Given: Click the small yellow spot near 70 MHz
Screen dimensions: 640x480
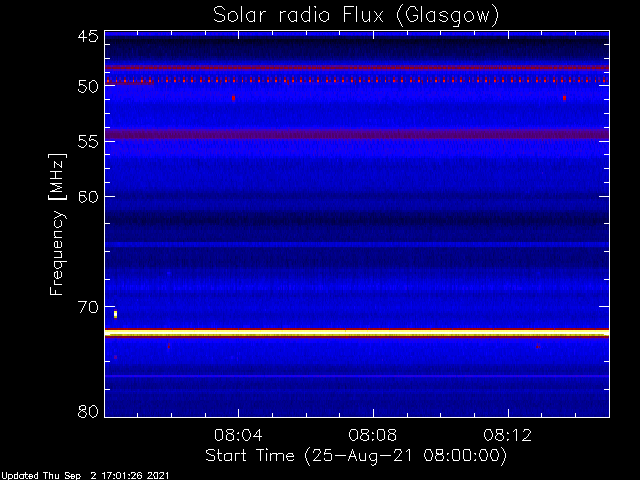Looking at the screenshot, I should tap(116, 314).
